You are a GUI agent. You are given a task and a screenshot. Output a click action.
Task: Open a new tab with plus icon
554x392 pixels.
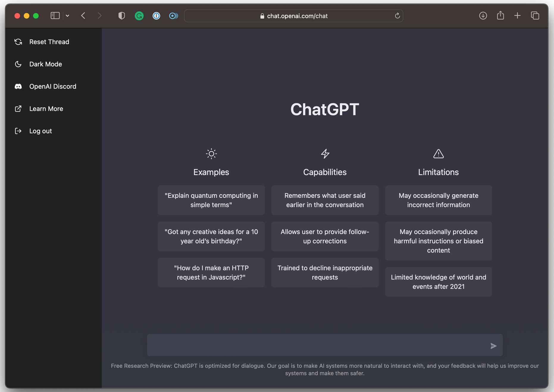pos(517,16)
